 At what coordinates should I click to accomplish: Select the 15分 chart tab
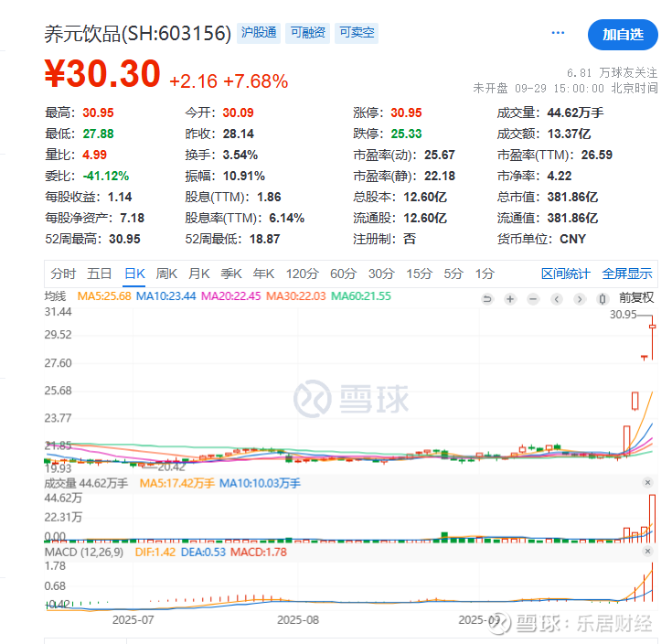[419, 274]
